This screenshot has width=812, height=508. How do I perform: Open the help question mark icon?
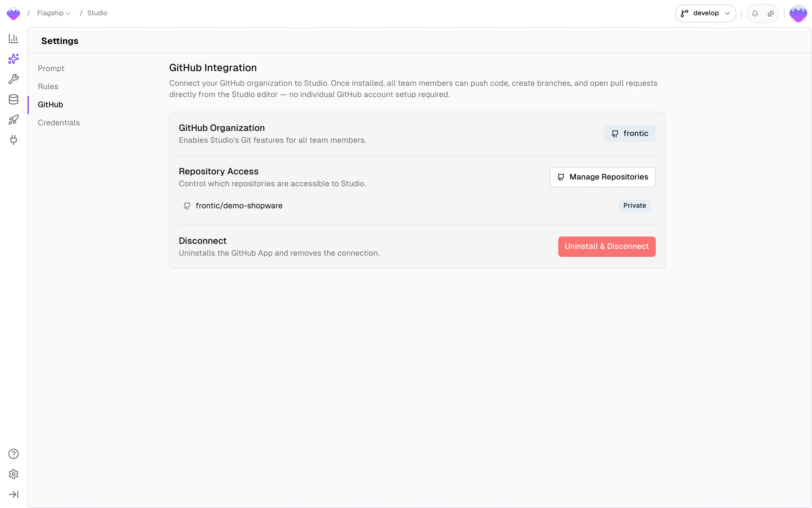coord(14,454)
